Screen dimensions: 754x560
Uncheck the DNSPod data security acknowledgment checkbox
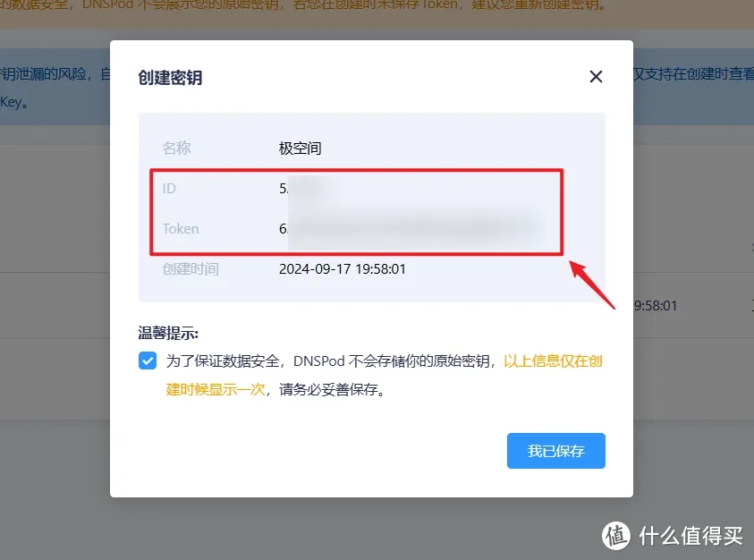(x=148, y=361)
